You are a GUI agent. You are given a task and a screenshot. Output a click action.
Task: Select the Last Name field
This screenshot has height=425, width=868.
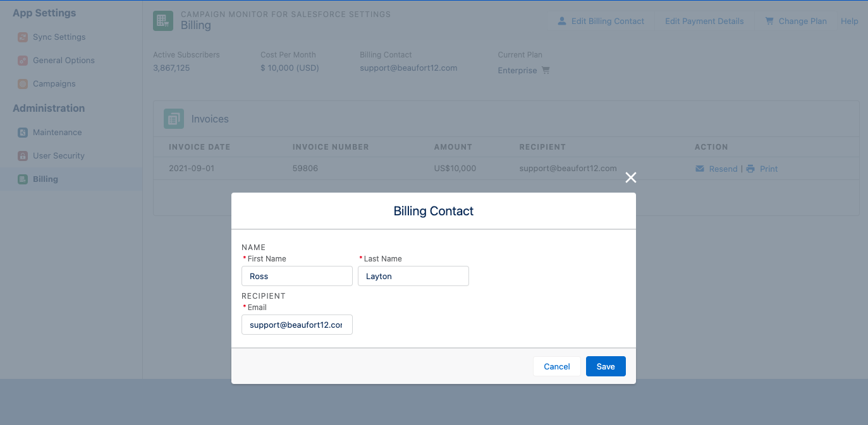(413, 276)
